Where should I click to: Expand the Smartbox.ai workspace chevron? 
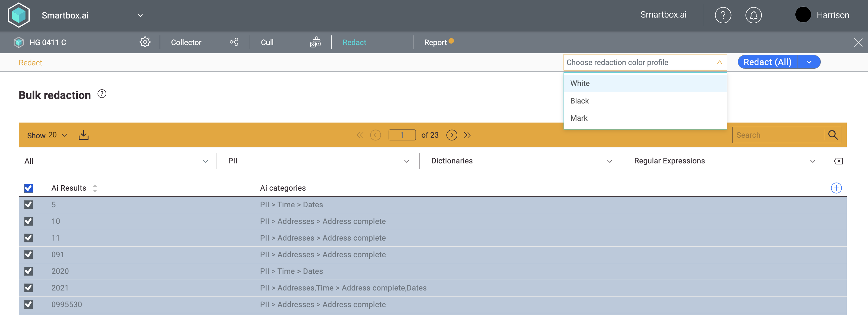tap(140, 15)
